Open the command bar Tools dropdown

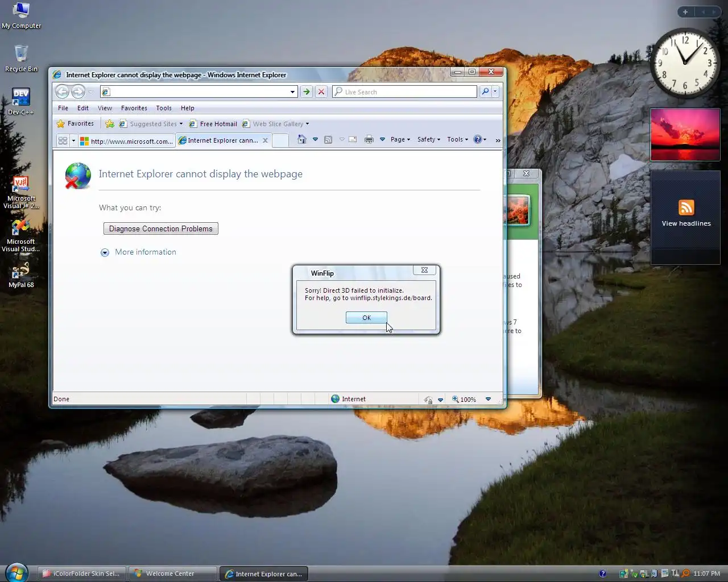click(458, 139)
